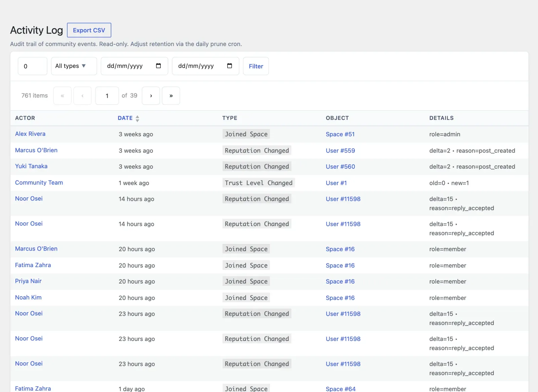Expand the All types dropdown
Image resolution: width=538 pixels, height=392 pixels.
(x=74, y=66)
